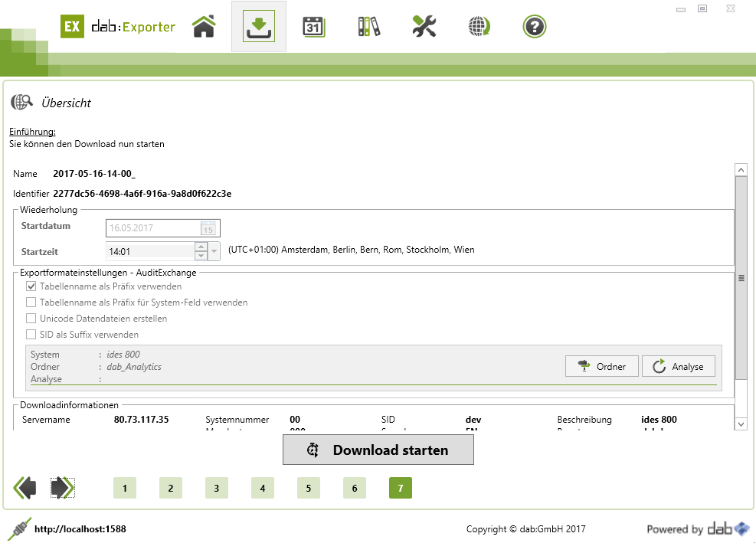Click the vertical scrollbar thumb
756x543 pixels.
(741, 278)
